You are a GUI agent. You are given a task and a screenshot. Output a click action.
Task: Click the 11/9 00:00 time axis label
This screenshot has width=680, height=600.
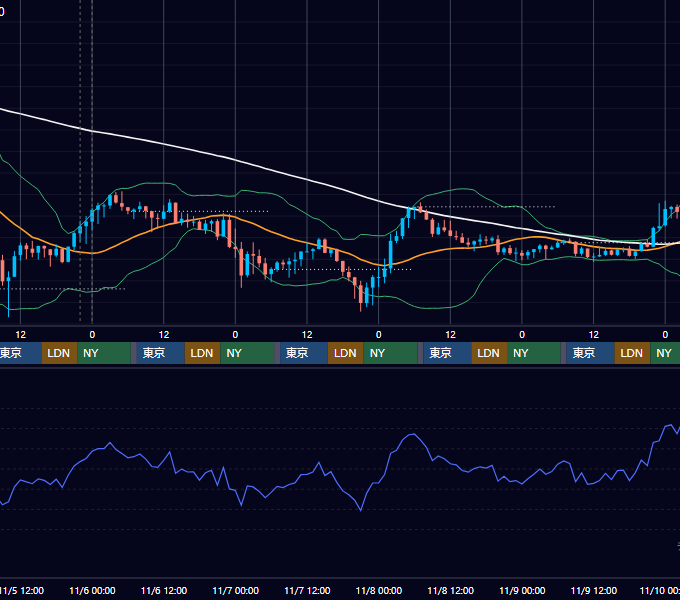[x=522, y=590]
